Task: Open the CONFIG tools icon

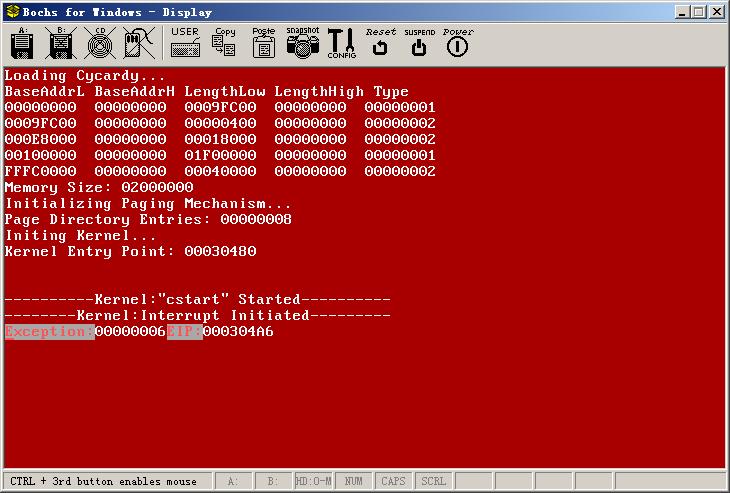Action: tap(342, 43)
